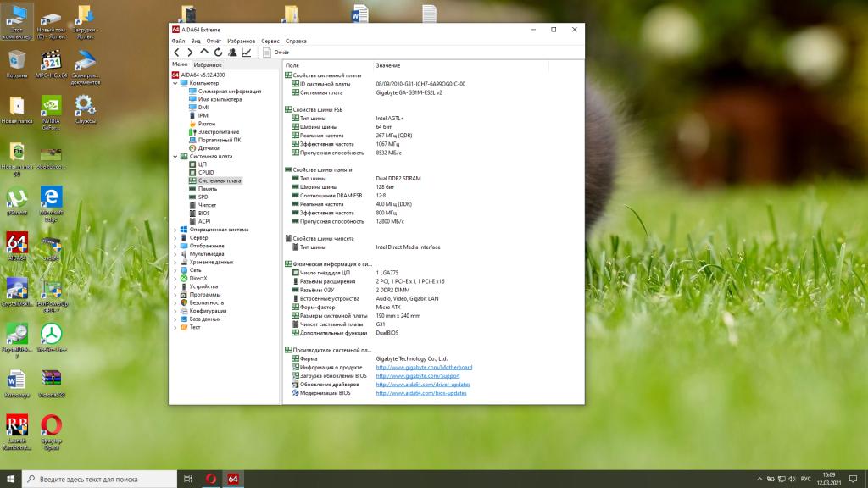Click the Up level arrow in toolbar
868x488 pixels.
click(x=204, y=52)
